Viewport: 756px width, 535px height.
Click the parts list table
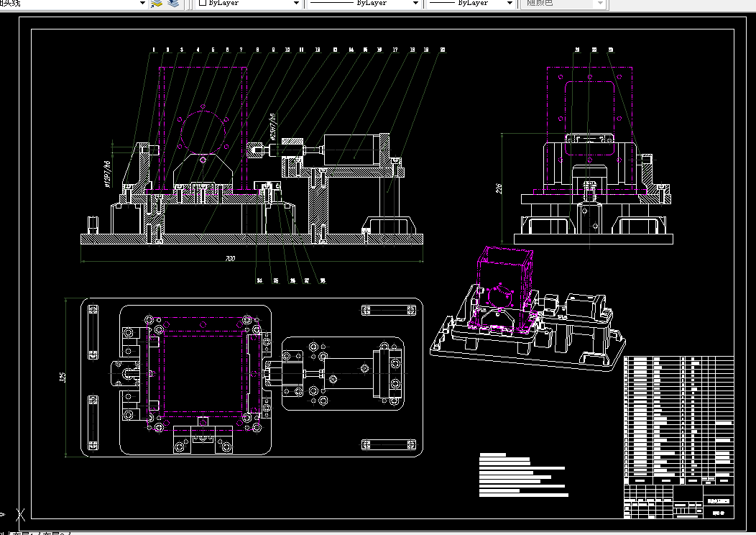click(679, 421)
